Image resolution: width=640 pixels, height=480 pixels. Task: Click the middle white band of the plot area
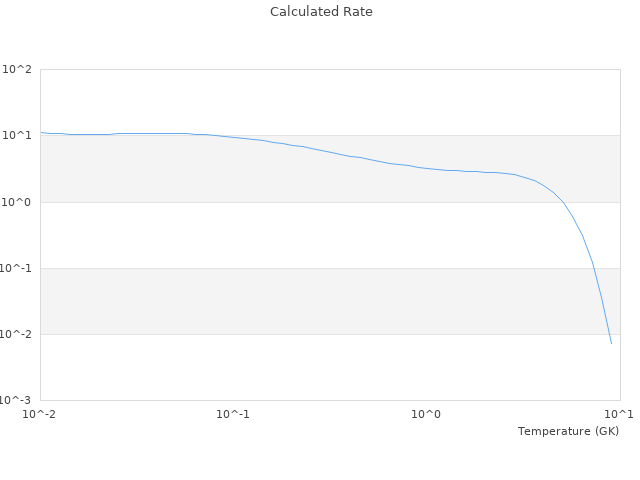300,235
